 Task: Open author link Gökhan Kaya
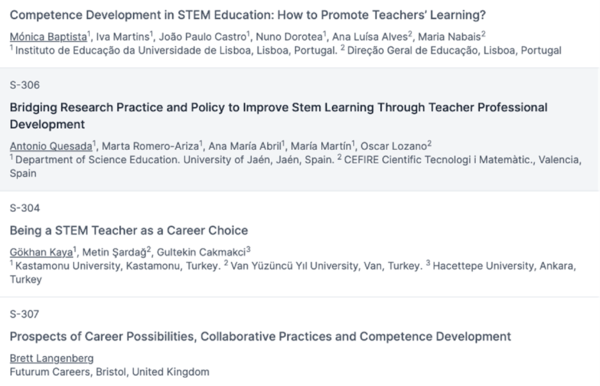[x=41, y=252]
